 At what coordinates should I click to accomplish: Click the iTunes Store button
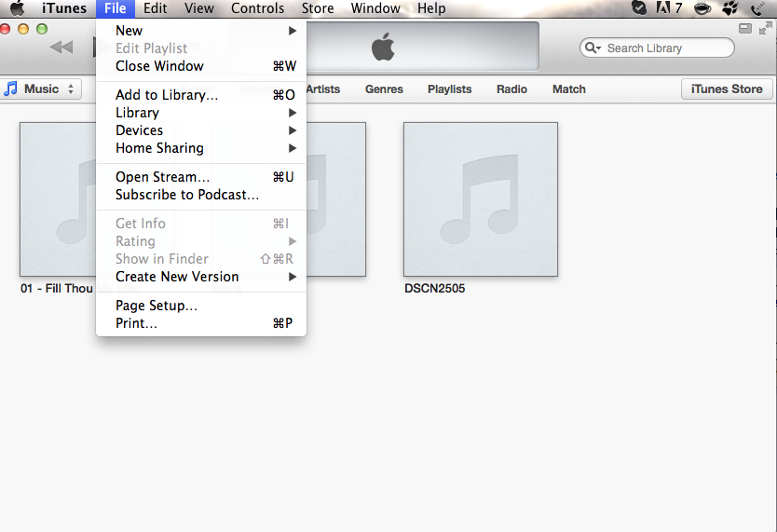pos(727,89)
